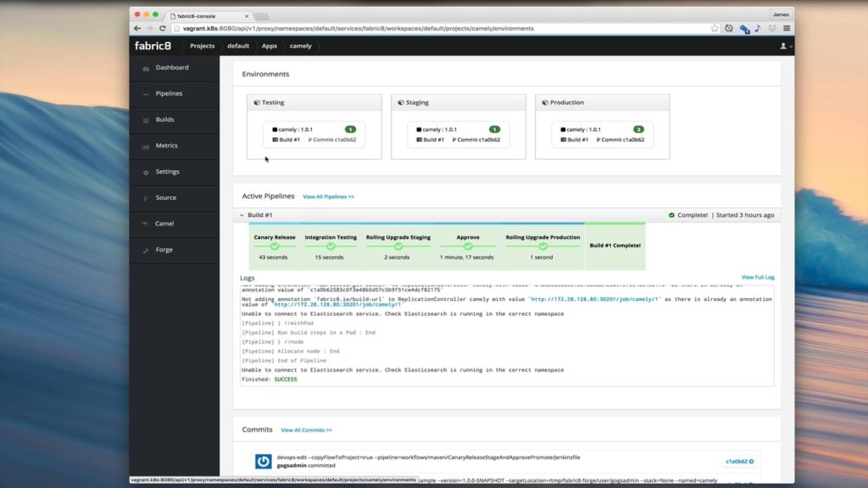Viewport: 868px width, 488px height.
Task: Click the fabric8 logo
Action: pyautogui.click(x=153, y=46)
